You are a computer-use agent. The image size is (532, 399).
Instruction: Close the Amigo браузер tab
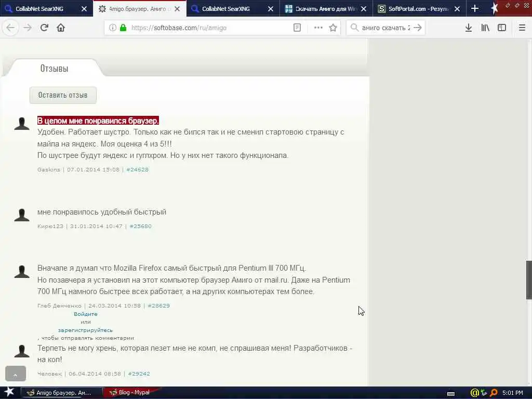[x=177, y=9]
